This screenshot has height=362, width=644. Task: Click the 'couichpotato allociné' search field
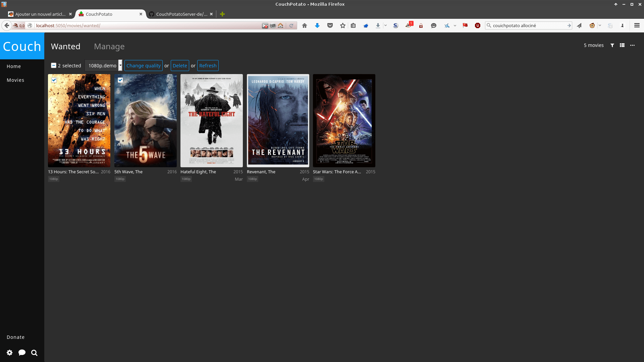tap(528, 25)
